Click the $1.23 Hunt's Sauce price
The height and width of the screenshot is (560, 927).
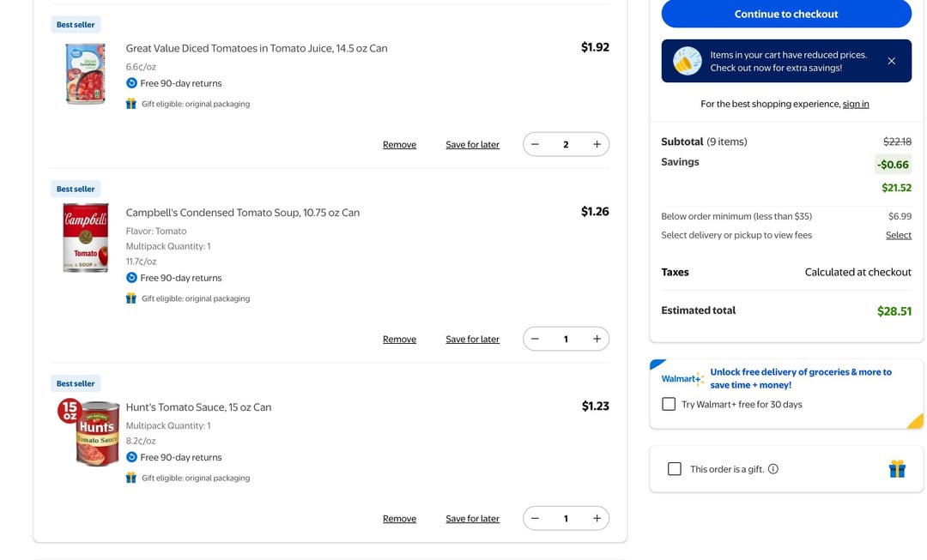(x=596, y=406)
